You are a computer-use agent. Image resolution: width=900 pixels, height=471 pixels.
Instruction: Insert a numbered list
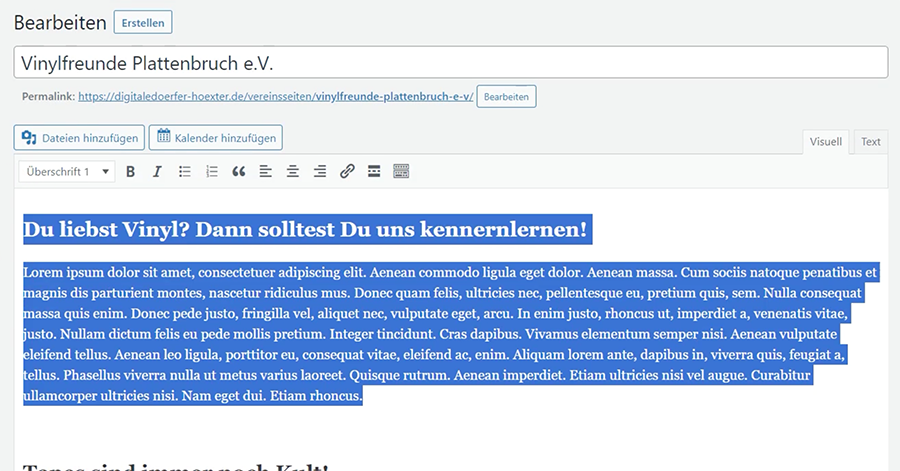211,172
